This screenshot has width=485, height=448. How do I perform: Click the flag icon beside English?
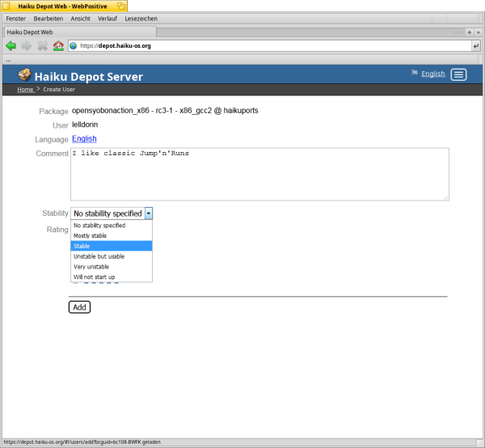(415, 74)
